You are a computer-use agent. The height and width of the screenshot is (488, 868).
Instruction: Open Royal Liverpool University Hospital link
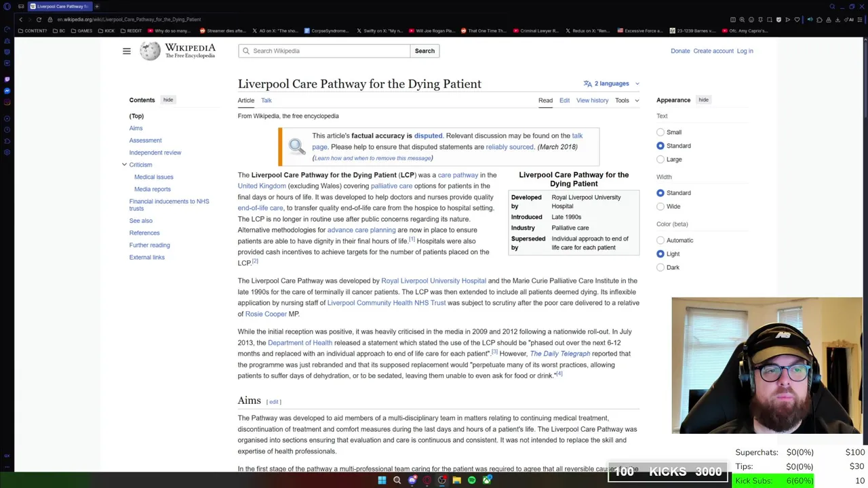(x=433, y=281)
